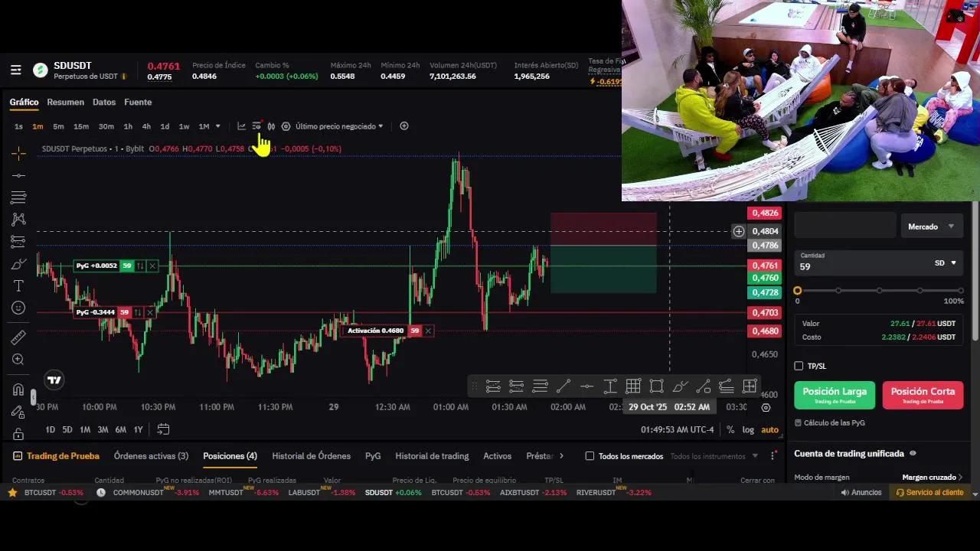The width and height of the screenshot is (980, 551).
Task: Select the grid drawing tool in floating toolbar
Action: coord(633,386)
